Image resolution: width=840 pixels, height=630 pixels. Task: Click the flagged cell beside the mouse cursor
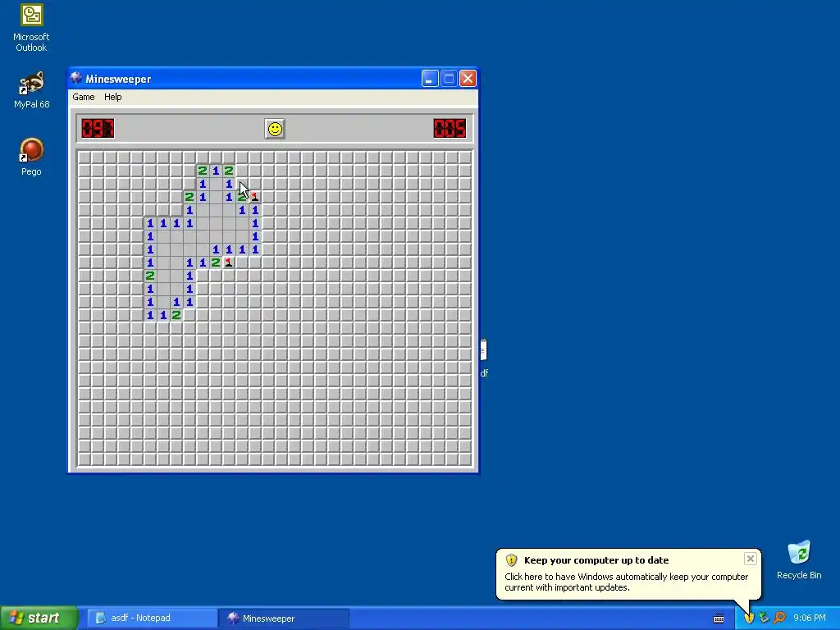(x=255, y=197)
